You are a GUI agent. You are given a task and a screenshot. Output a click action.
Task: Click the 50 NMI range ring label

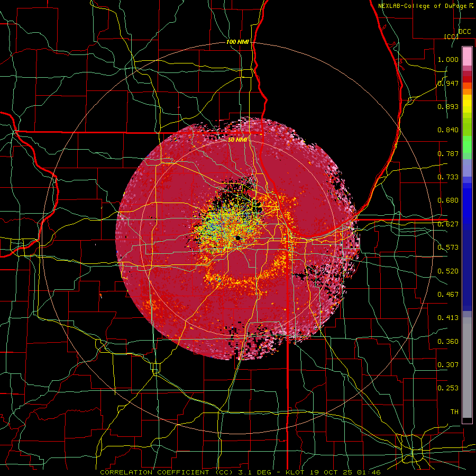(x=237, y=140)
